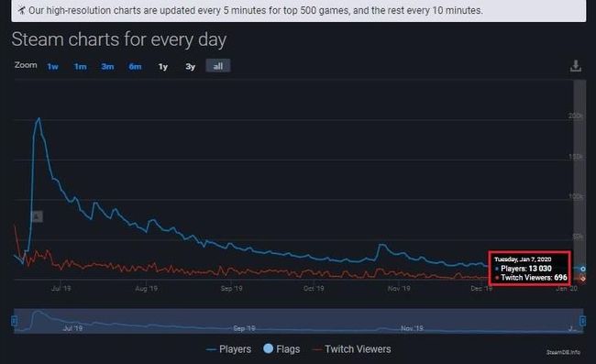Image resolution: width=596 pixels, height=364 pixels.
Task: Set zoom range to 1w
Action: tap(53, 67)
